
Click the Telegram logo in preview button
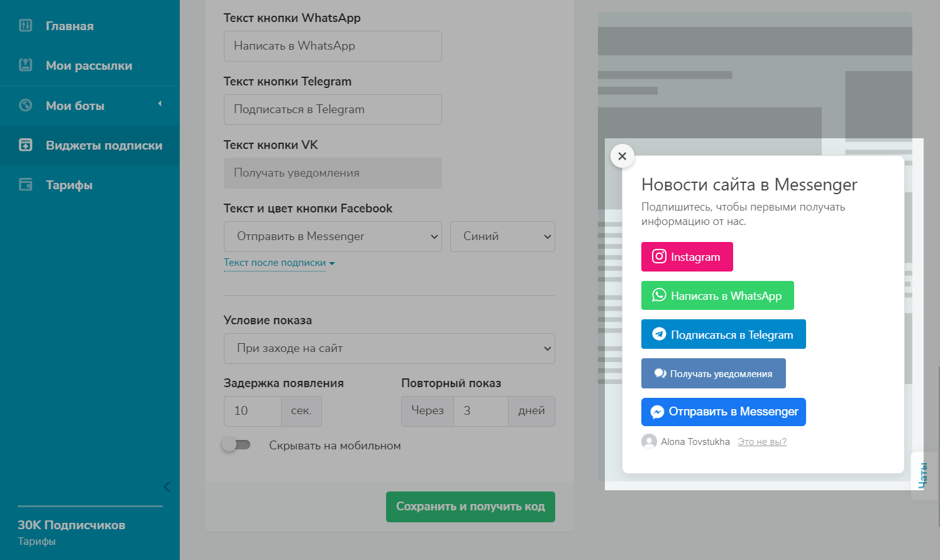point(658,334)
